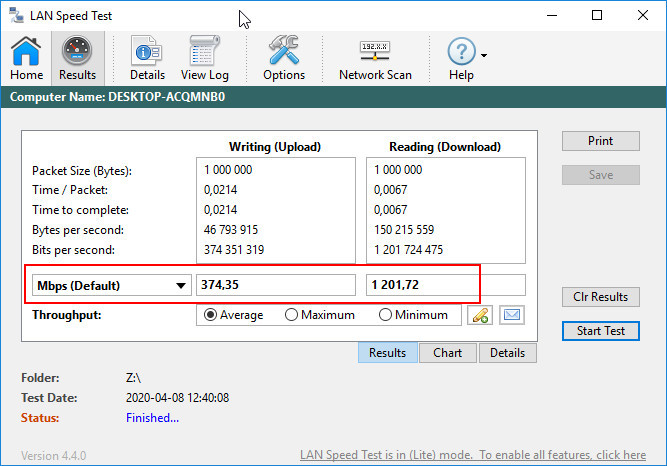Click the Finished... status text
The image size is (667, 466).
pos(152,418)
